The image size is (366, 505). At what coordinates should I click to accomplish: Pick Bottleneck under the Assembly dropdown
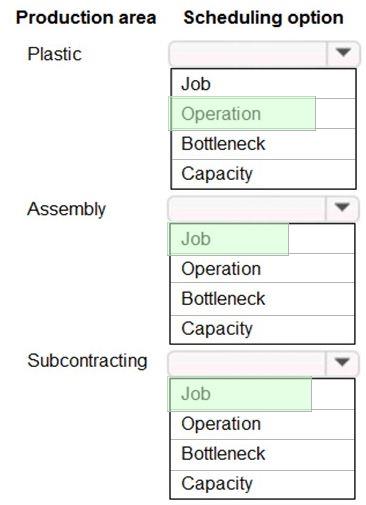[x=262, y=299]
